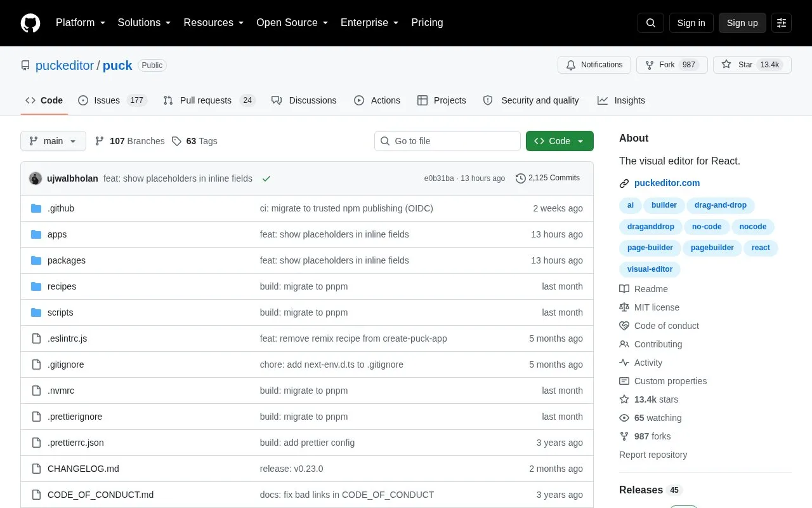Open the green Code dropdown button
812x508 pixels.
pyautogui.click(x=560, y=141)
